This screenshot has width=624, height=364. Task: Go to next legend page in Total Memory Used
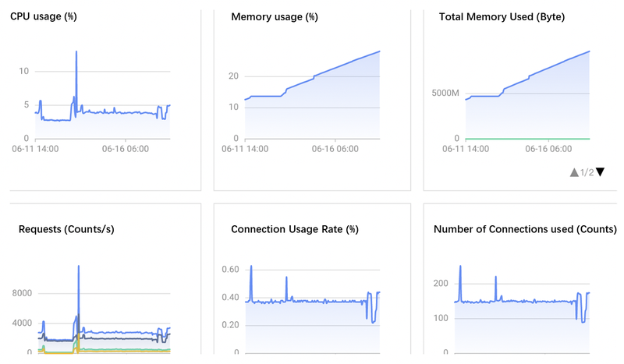click(x=600, y=171)
